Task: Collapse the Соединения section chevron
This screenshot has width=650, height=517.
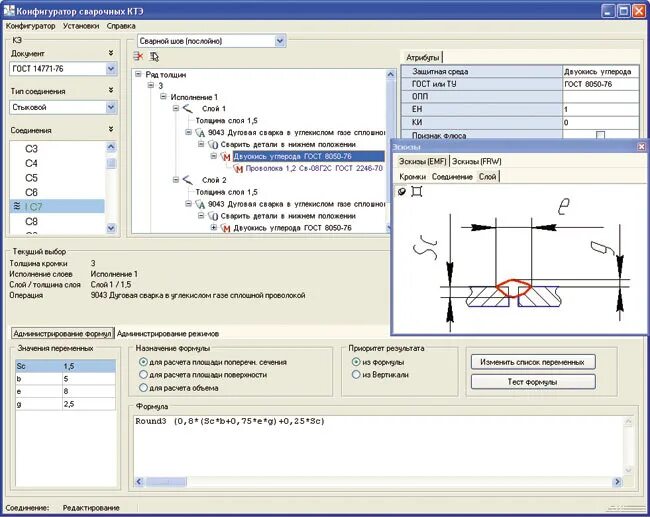Action: 111,129
